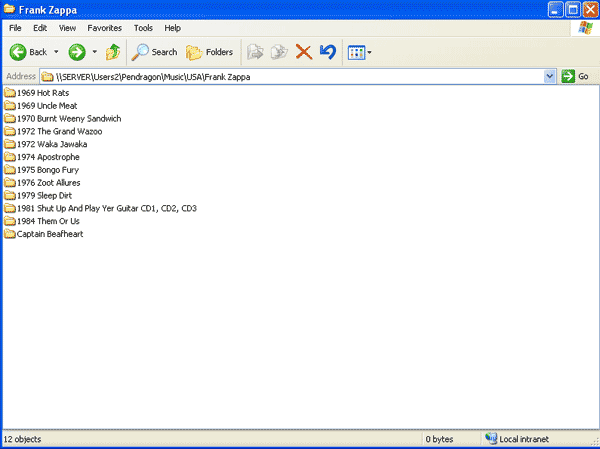Click the Move To toolbar icon
This screenshot has width=600, height=449.
point(255,52)
